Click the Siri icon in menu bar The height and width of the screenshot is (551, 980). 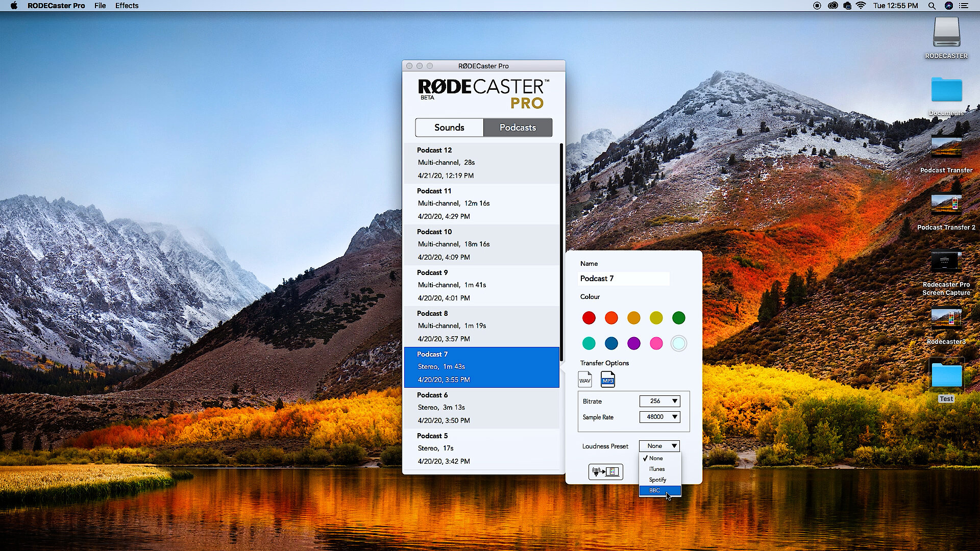coord(949,6)
